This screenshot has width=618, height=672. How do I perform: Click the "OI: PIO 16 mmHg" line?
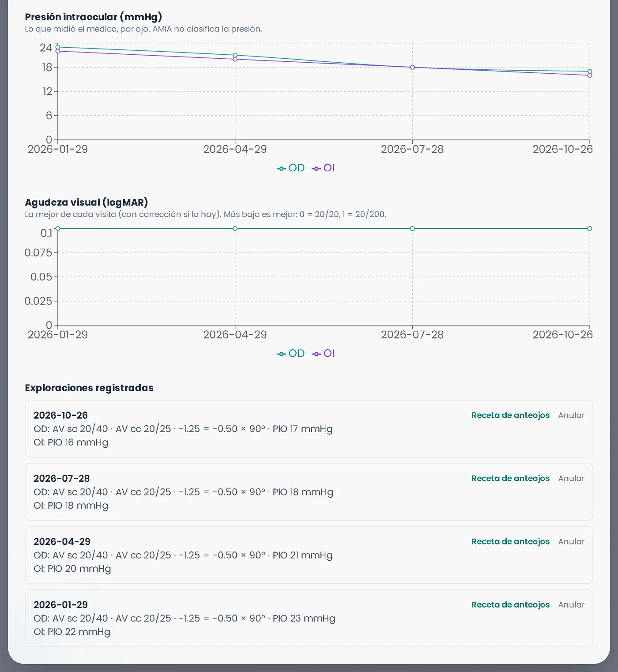71,442
